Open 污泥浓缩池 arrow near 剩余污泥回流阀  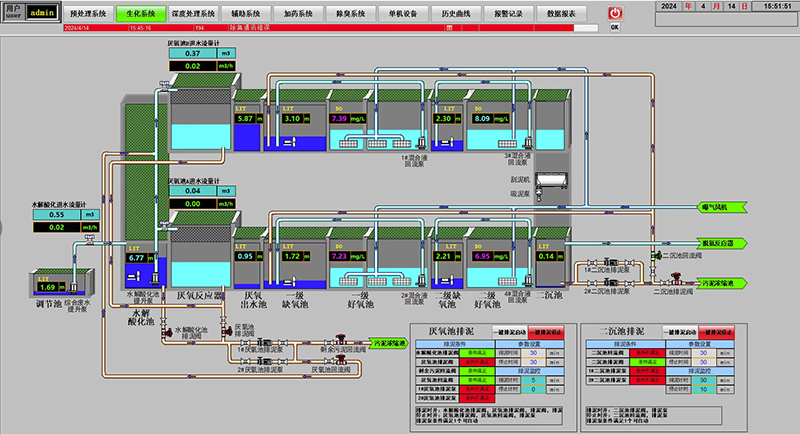point(389,343)
